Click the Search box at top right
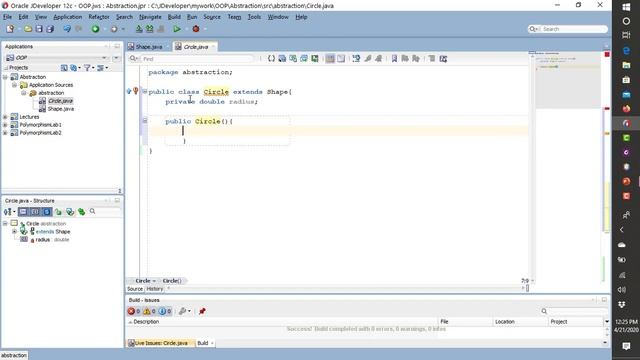This screenshot has height=360, width=640. pyautogui.click(x=568, y=29)
